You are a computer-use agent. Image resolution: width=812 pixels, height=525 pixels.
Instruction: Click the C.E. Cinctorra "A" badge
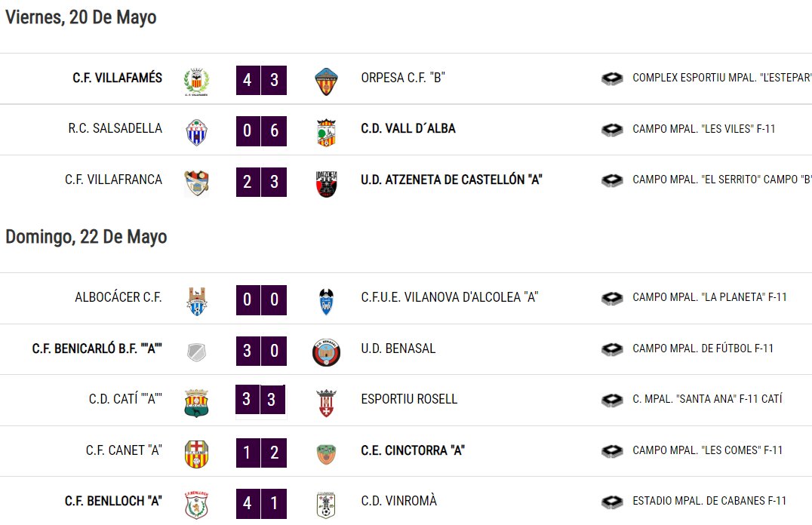pyautogui.click(x=326, y=454)
